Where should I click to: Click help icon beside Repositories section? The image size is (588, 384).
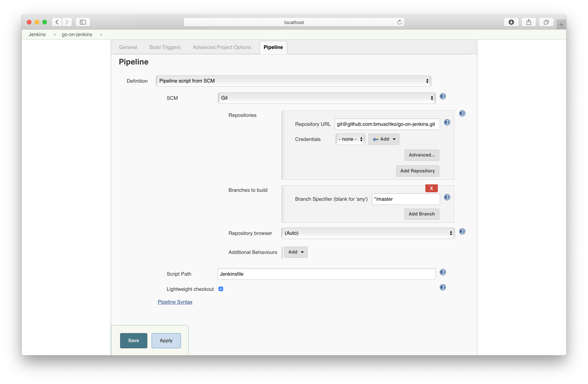tap(462, 113)
